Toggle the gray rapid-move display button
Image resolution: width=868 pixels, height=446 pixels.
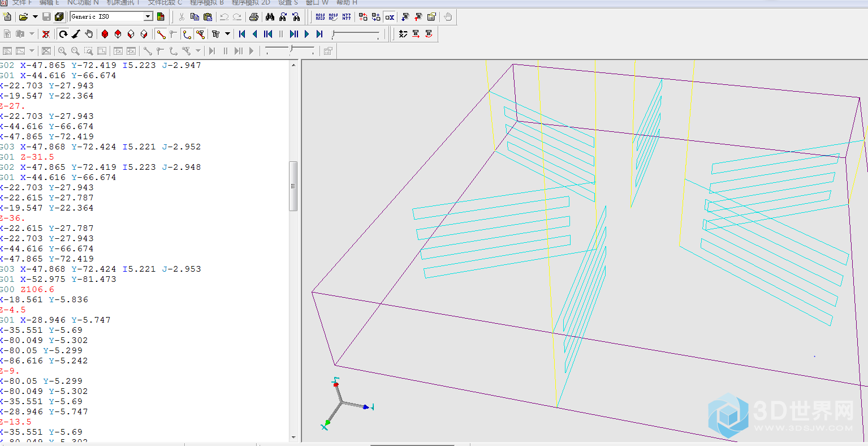[x=174, y=34]
